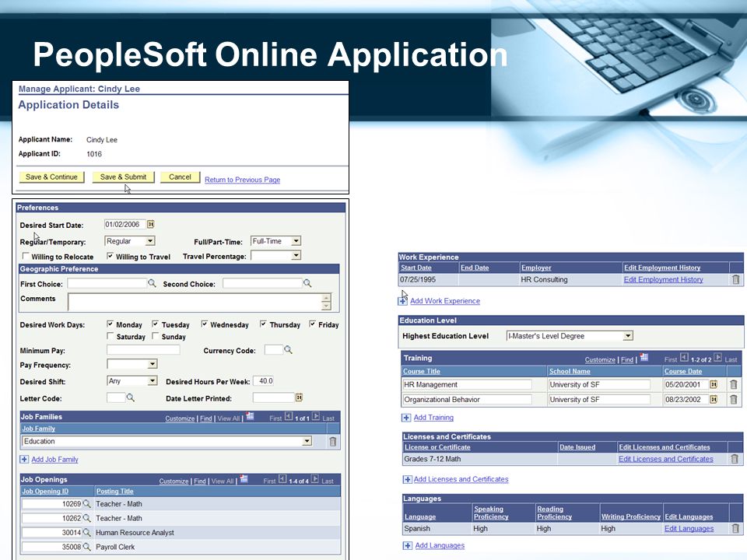
Task: Check Saturday in Desired Work Days
Action: [110, 336]
